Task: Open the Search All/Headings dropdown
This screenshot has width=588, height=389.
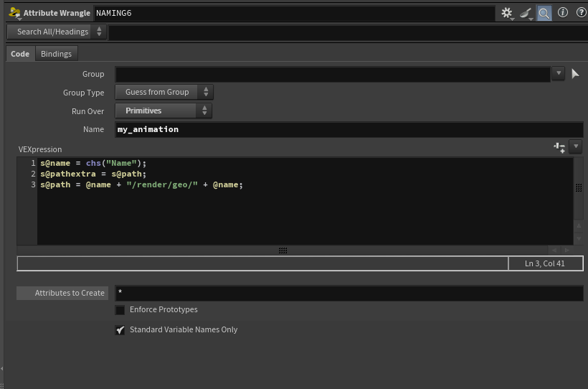Action: click(x=57, y=32)
